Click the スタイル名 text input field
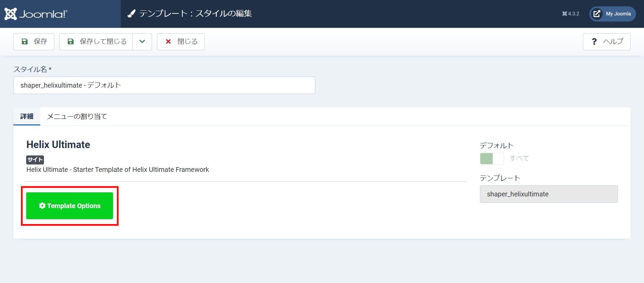This screenshot has height=283, width=644. pyautogui.click(x=164, y=85)
